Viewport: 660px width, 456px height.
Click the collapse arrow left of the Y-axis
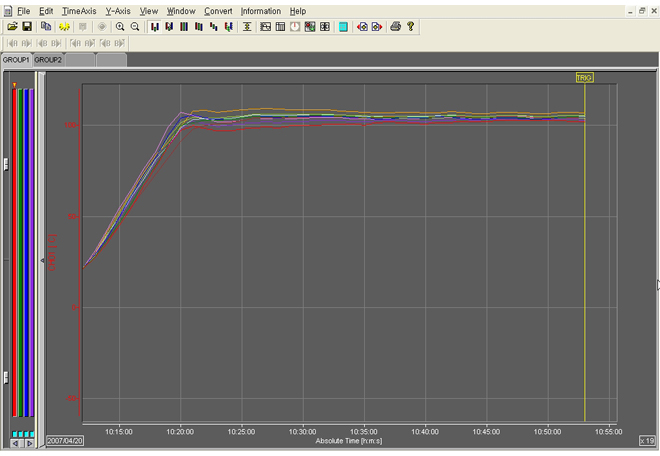click(x=42, y=261)
